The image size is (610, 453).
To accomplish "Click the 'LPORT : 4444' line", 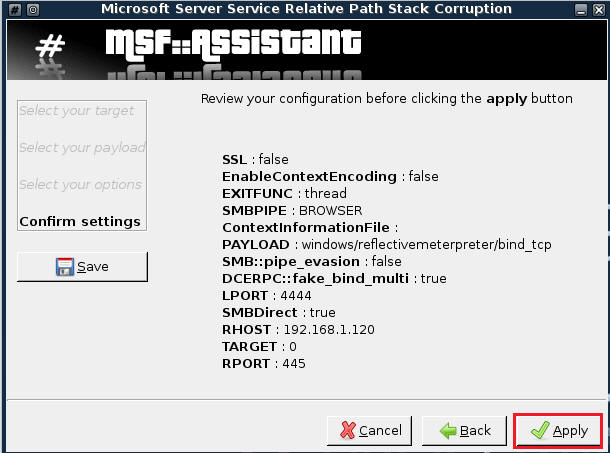I will (266, 296).
